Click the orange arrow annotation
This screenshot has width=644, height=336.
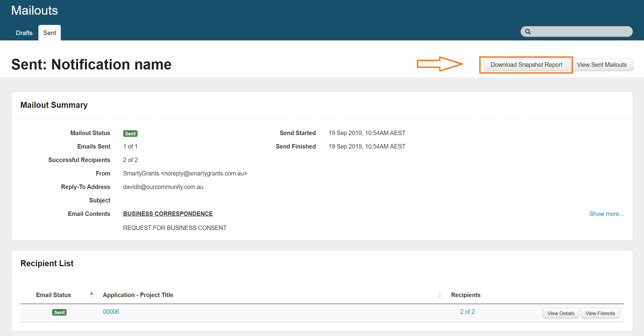440,64
